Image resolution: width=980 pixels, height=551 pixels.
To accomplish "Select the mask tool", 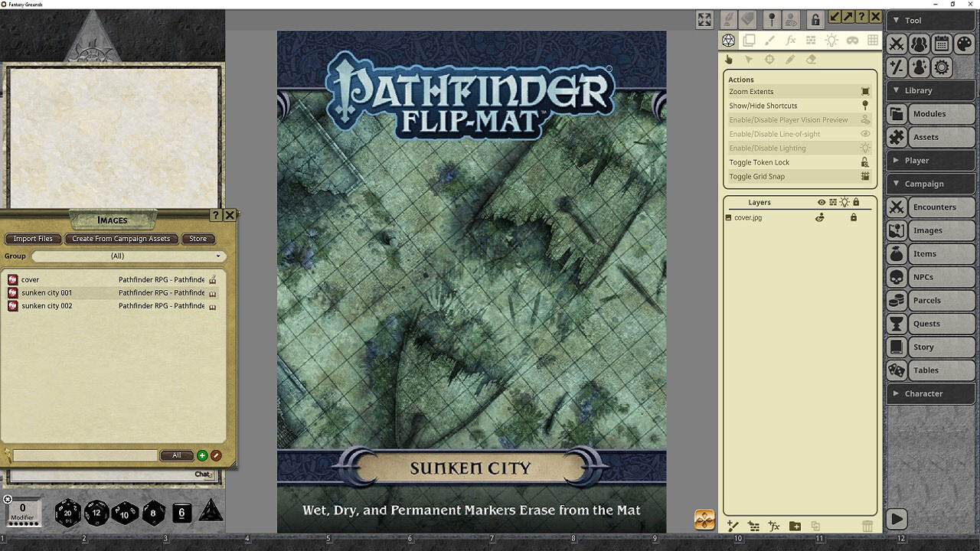I will pos(851,40).
